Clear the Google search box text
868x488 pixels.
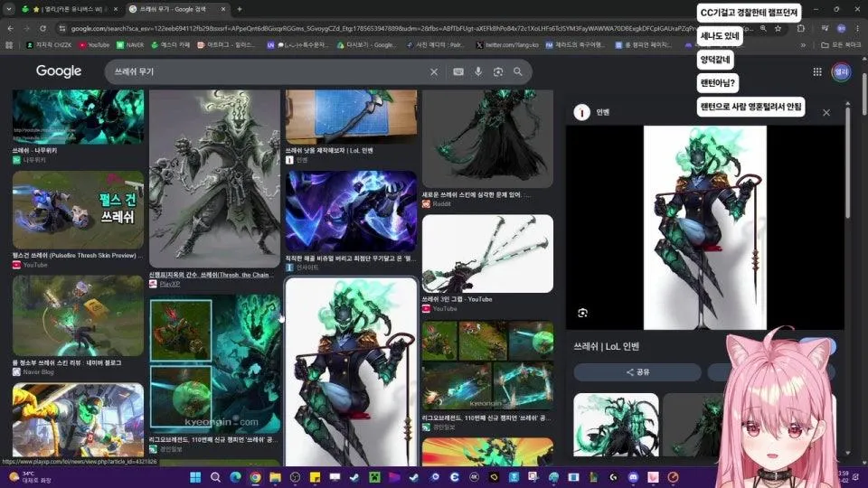point(434,72)
